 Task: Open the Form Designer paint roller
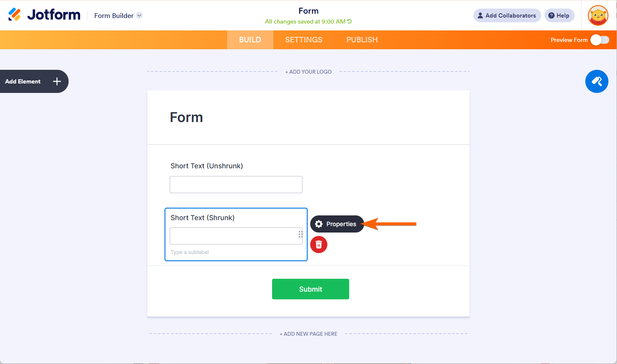(596, 81)
